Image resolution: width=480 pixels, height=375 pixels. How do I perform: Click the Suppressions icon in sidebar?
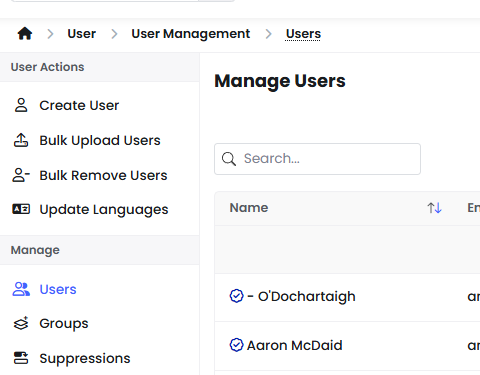pyautogui.click(x=21, y=358)
